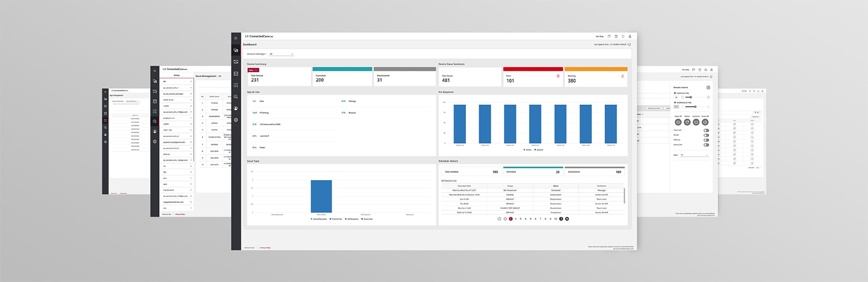Open the device remote icon in Dashboard sidebar
This screenshot has height=282, width=868.
point(235,62)
